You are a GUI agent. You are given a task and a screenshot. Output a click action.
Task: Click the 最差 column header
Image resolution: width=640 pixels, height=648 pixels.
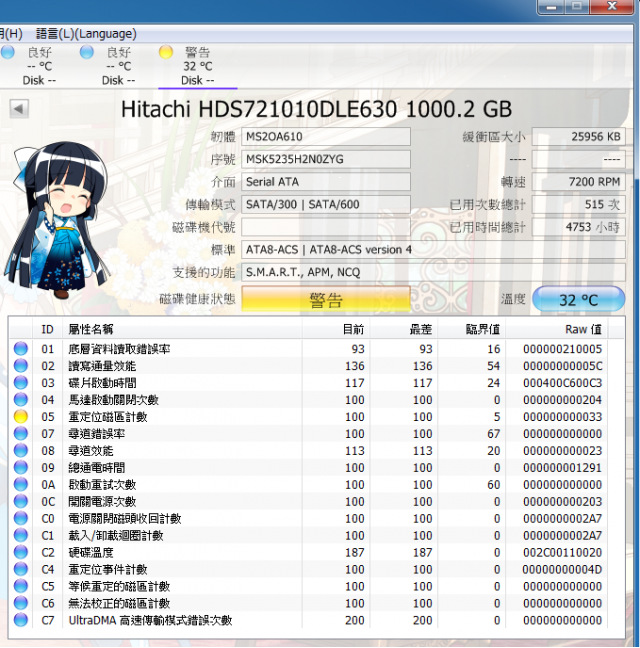[x=404, y=329]
